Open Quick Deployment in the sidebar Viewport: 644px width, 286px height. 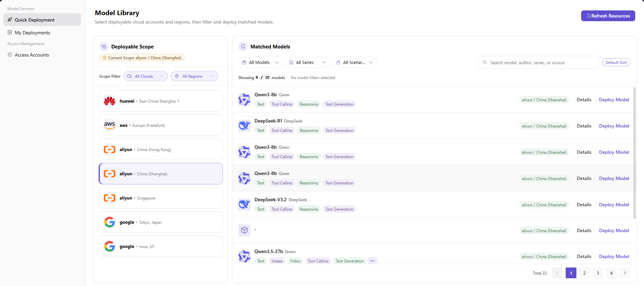click(x=42, y=20)
